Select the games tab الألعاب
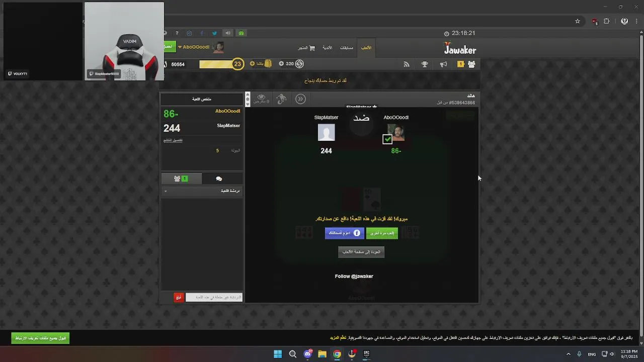 [x=366, y=48]
